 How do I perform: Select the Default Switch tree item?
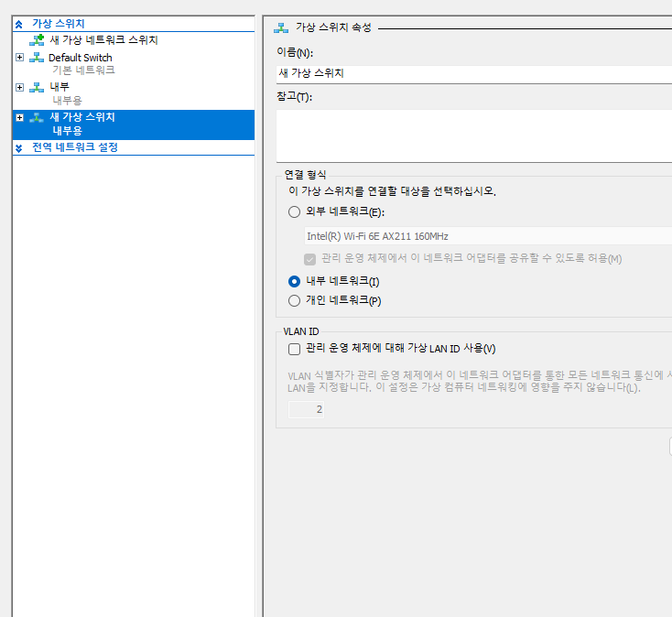point(81,58)
